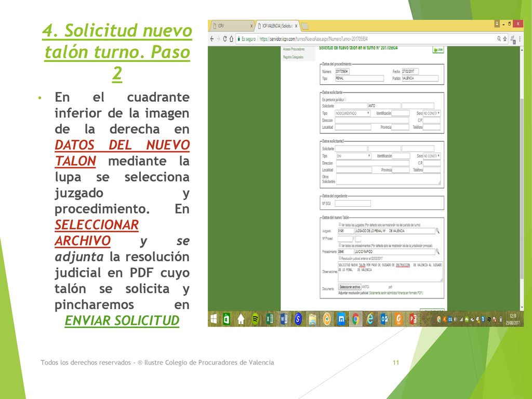Open the browser home page icon
Viewport: 532px width, 399px height.
[231, 38]
